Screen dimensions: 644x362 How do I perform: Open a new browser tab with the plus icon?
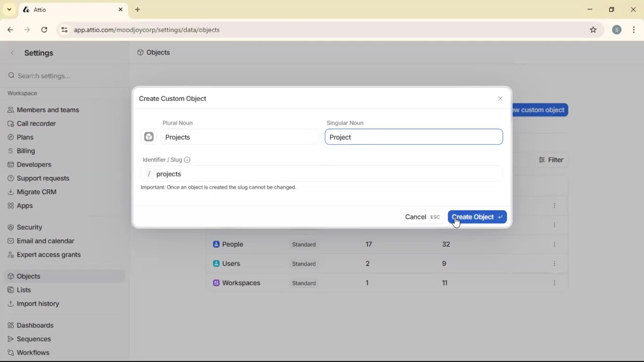point(138,9)
